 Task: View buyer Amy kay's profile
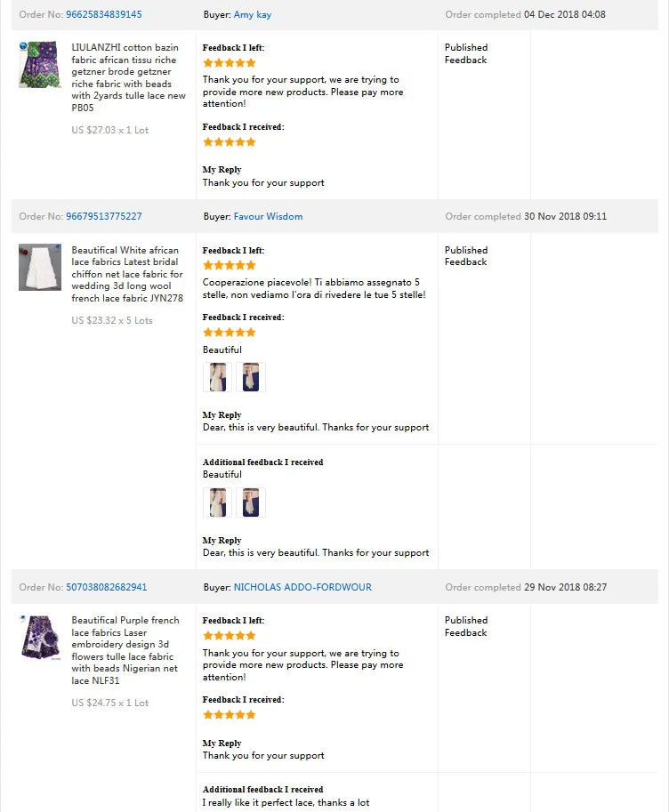pos(253,14)
